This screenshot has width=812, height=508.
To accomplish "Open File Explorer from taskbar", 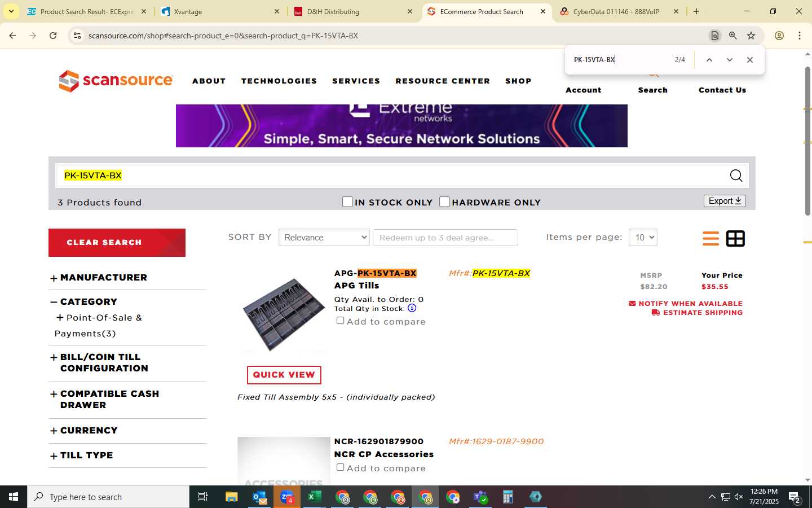I will click(x=231, y=497).
